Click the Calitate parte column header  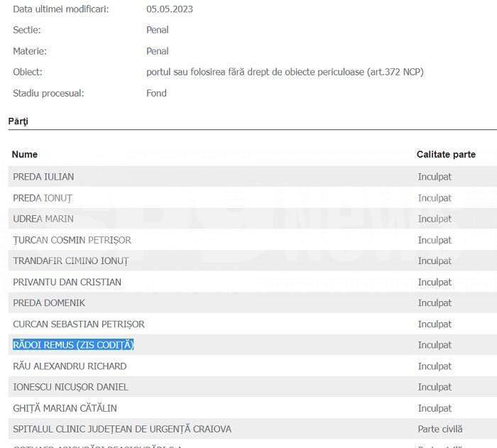coord(446,154)
